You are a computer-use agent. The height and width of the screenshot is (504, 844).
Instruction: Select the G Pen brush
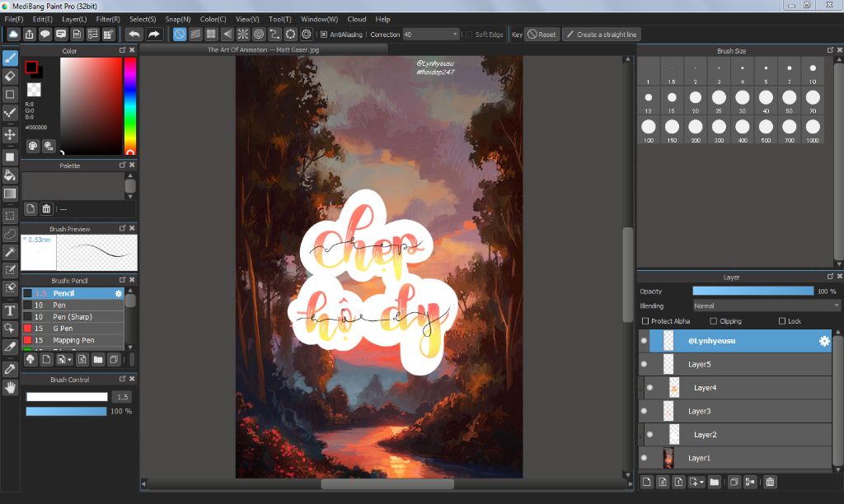73,329
